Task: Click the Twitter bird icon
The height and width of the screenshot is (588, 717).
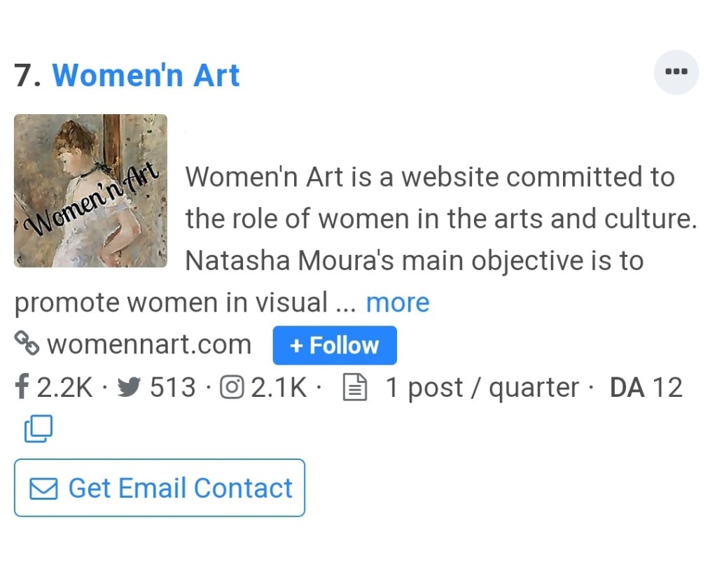Action: (128, 387)
